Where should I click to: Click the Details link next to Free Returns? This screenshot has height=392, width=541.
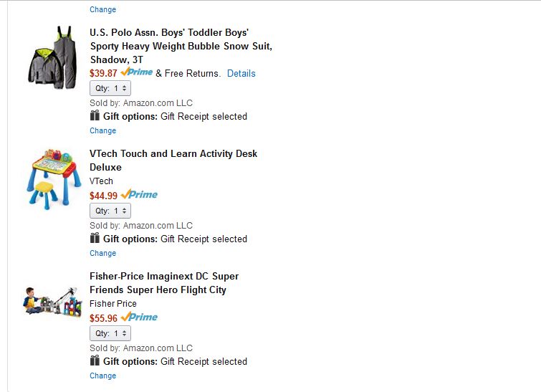pos(241,73)
